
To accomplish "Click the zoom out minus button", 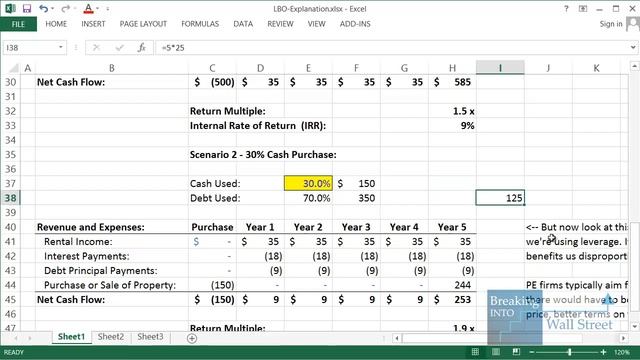I will (531, 352).
